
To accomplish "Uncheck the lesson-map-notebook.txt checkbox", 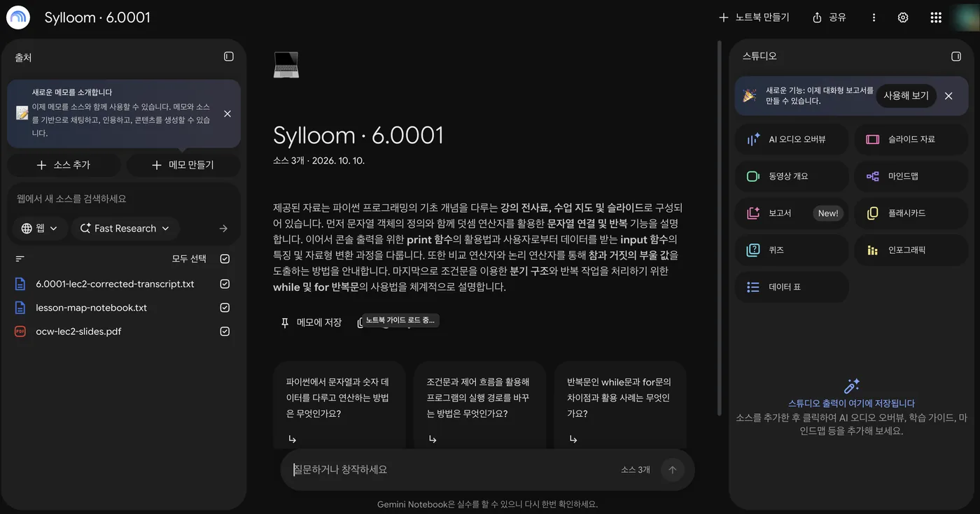I will [x=225, y=308].
